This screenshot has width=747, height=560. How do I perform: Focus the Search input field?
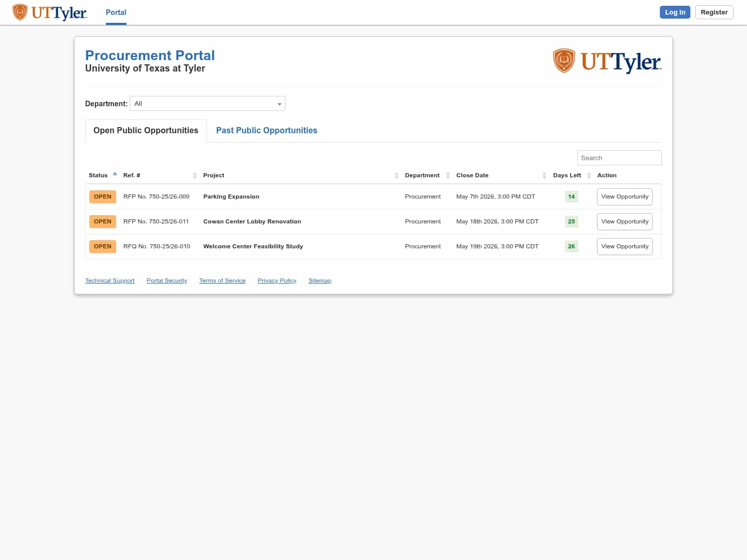pos(619,158)
